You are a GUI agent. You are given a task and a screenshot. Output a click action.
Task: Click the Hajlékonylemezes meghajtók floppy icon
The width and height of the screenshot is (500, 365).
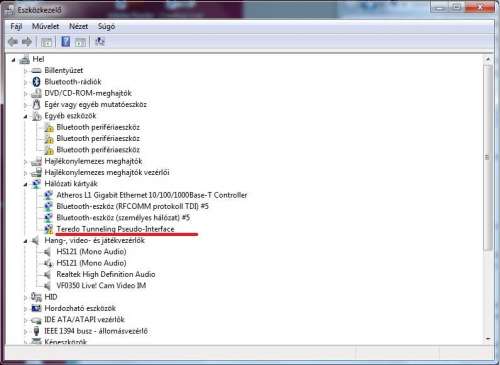click(x=36, y=162)
